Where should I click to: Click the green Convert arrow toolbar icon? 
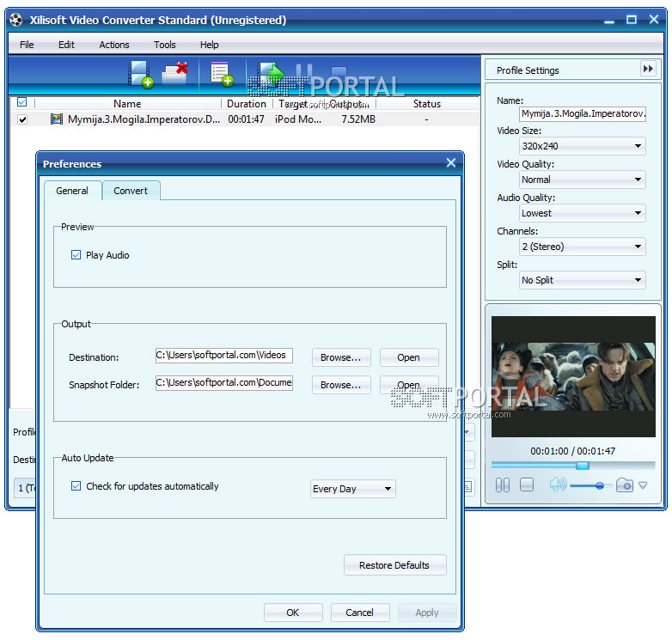point(271,73)
